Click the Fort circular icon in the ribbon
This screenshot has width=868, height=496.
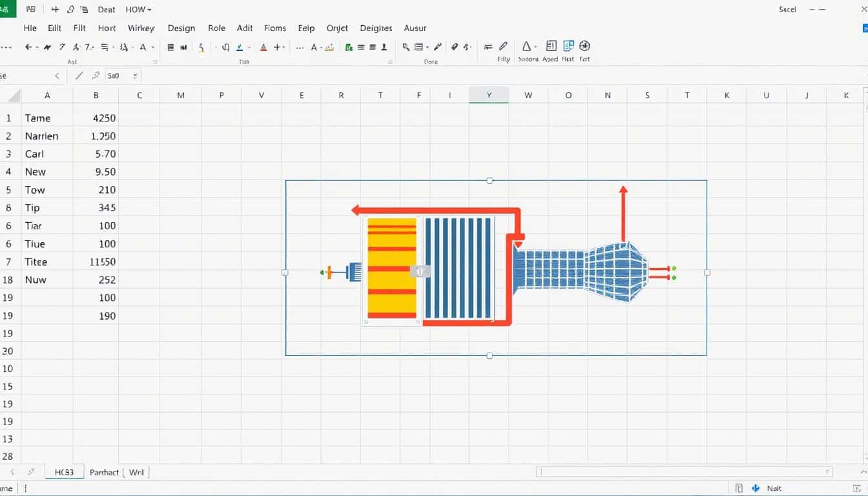coord(584,46)
